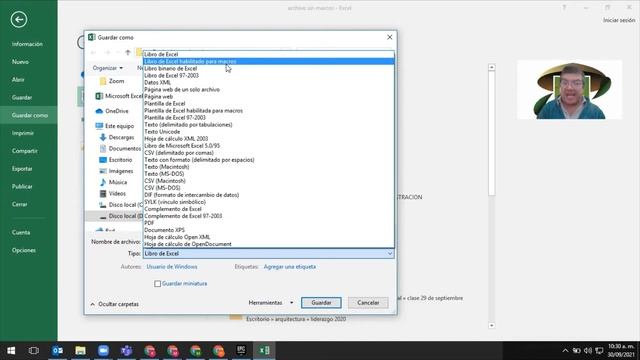
Task: Select SYLK (vínculo simbólico) format
Action: click(x=269, y=202)
